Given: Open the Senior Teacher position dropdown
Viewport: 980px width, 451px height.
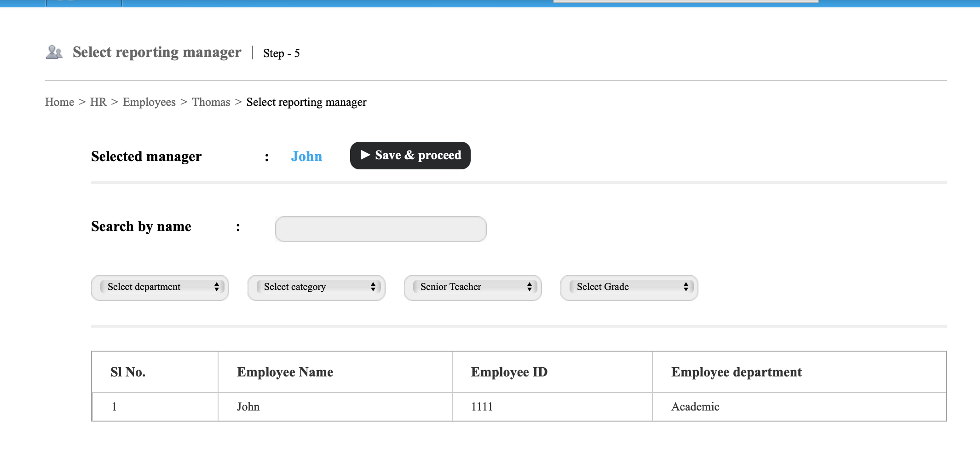Looking at the screenshot, I should (x=473, y=288).
